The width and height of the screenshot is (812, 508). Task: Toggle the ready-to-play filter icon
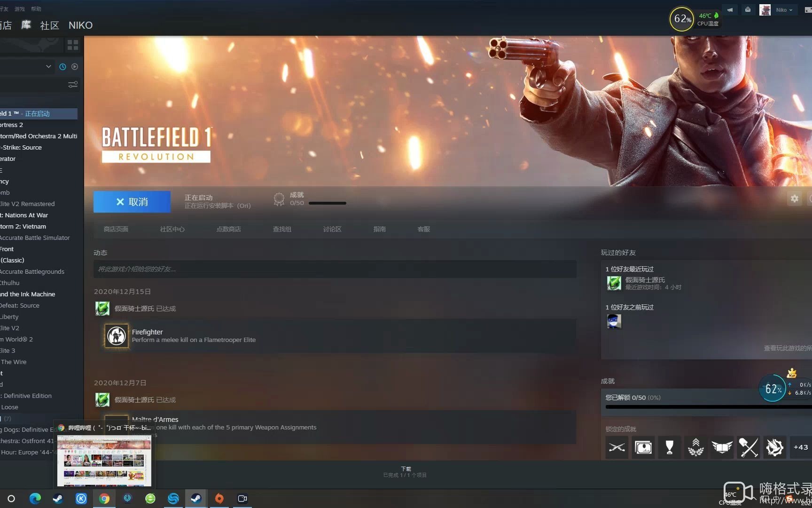pyautogui.click(x=75, y=67)
